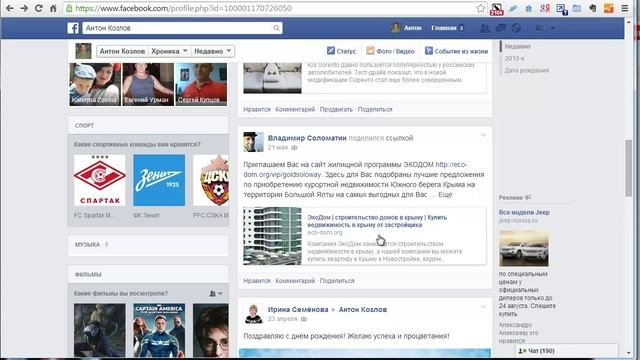Open friend requests icon in Facebook header

click(484, 28)
